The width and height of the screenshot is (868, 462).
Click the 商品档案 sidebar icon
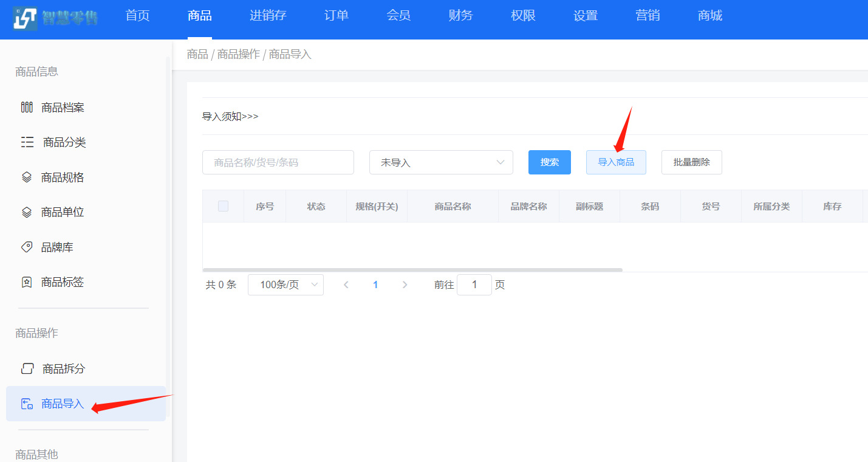click(27, 108)
